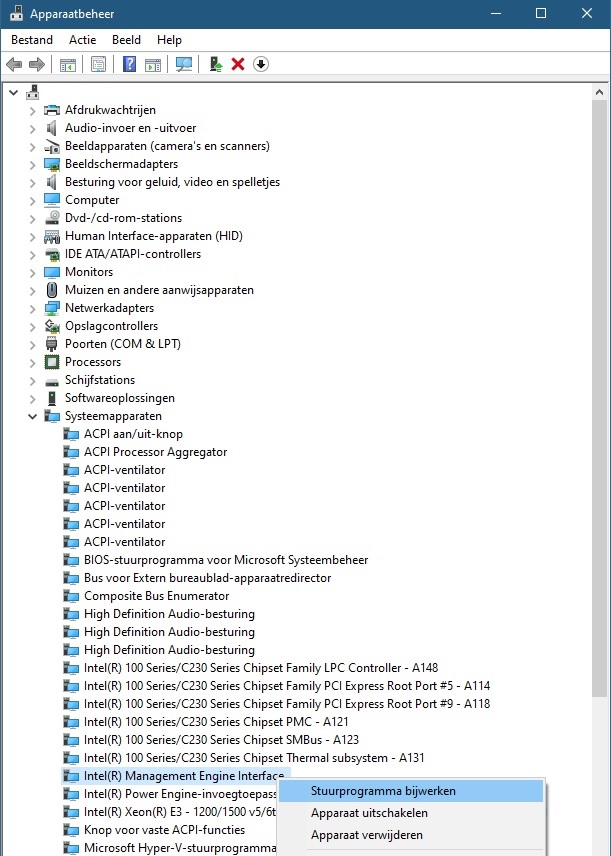Click the action pane toggle icon

(x=153, y=64)
